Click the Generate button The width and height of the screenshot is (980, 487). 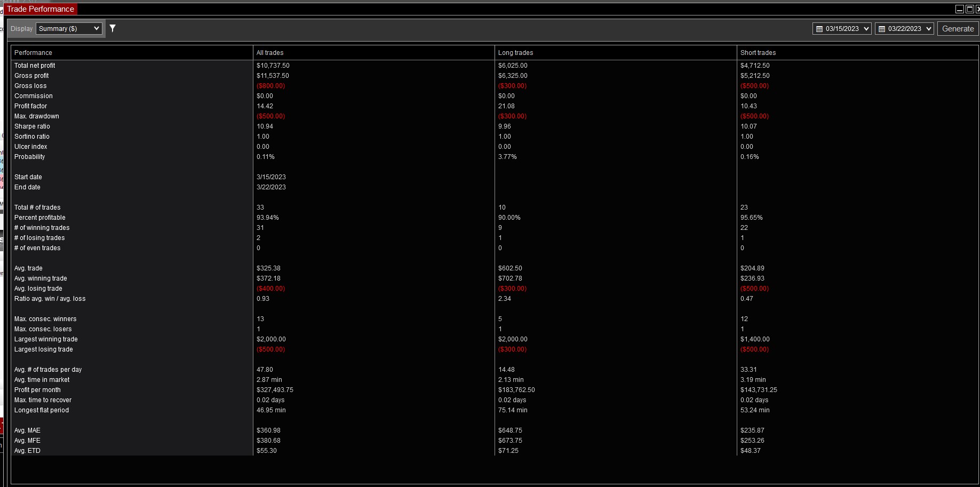pos(958,29)
